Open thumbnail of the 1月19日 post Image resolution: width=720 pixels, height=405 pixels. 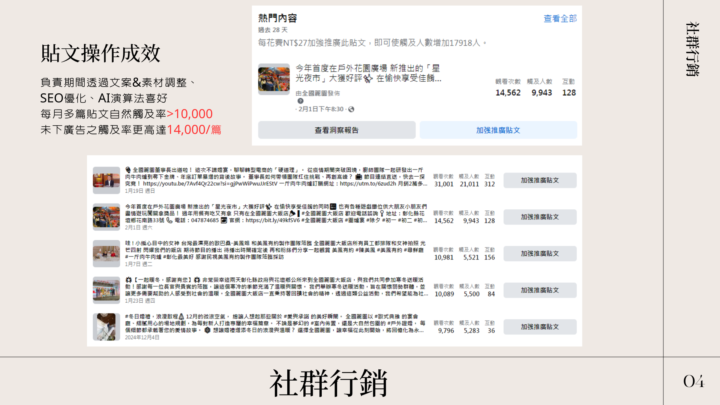106,180
